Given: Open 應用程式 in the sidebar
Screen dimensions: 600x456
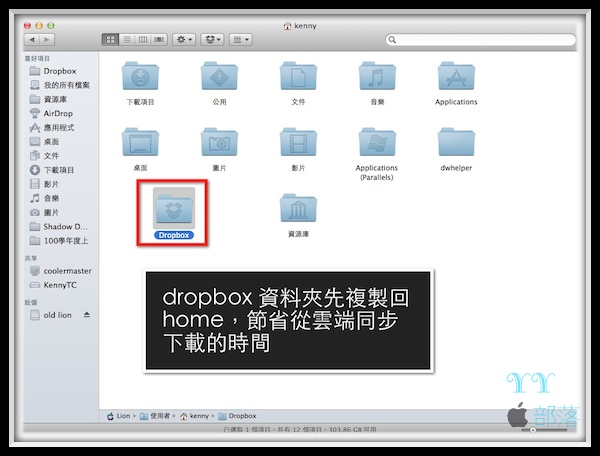Looking at the screenshot, I should coord(52,127).
